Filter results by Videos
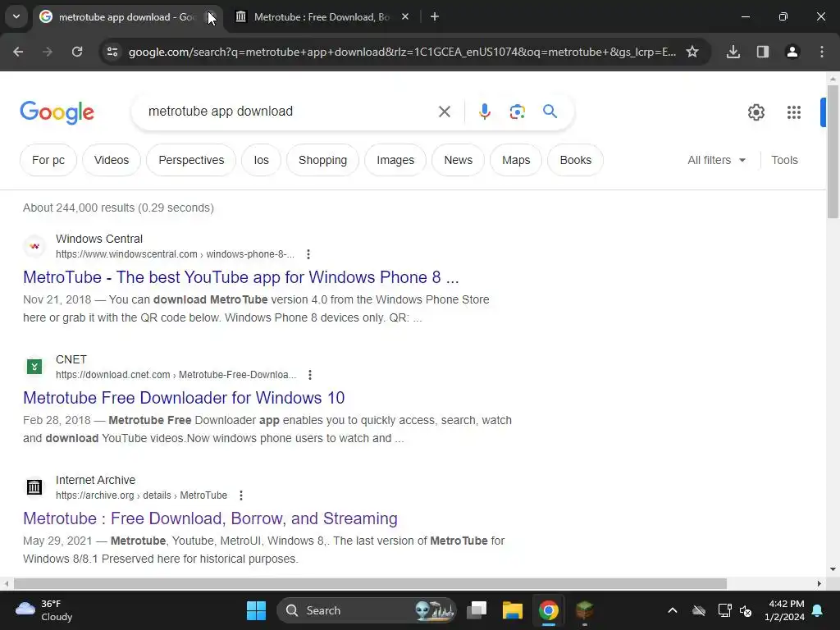840x630 pixels. click(x=112, y=160)
